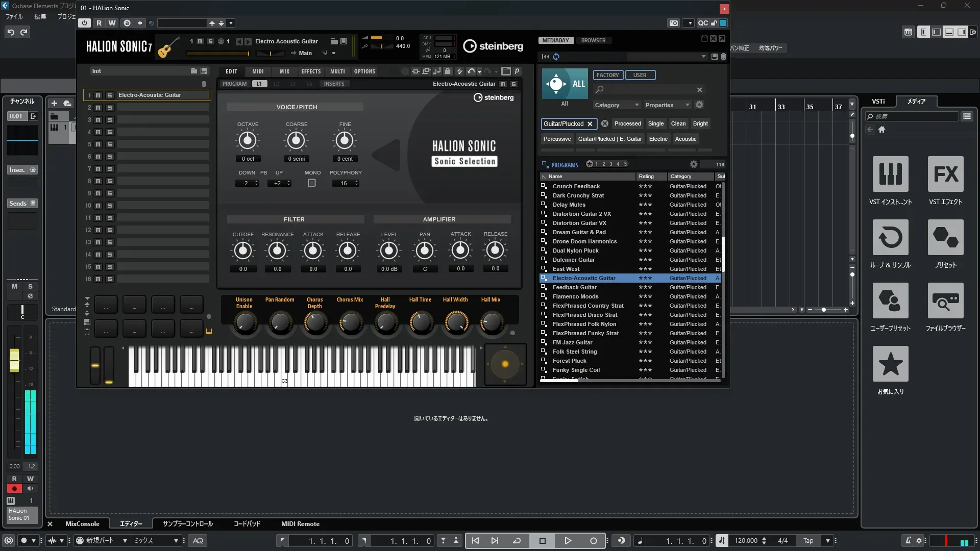Expand the Category filter dropdown
The width and height of the screenshot is (980, 551).
click(x=617, y=105)
